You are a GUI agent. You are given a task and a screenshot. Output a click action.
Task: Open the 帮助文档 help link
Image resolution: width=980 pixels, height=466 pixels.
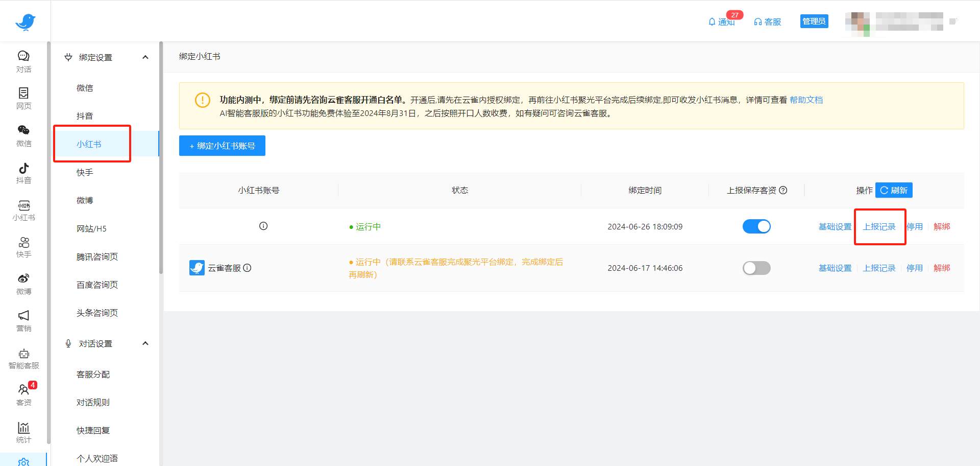[x=805, y=100]
